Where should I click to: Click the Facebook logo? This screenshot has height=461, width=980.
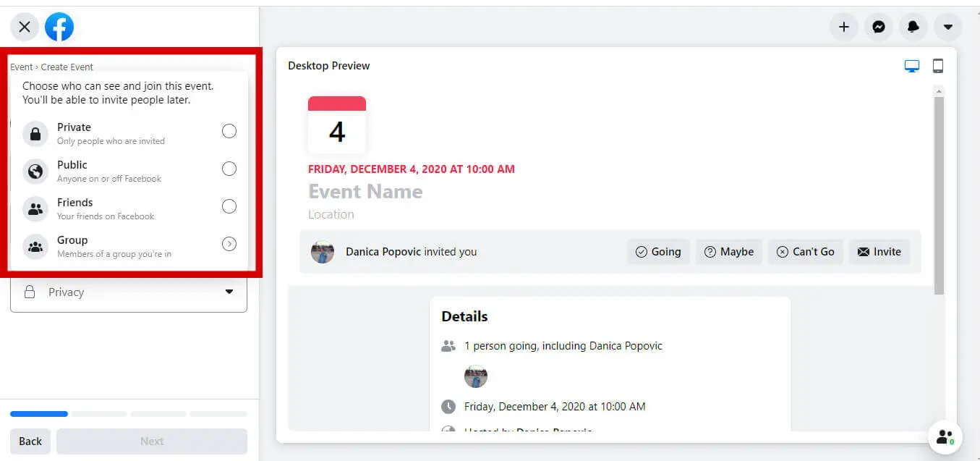point(59,27)
